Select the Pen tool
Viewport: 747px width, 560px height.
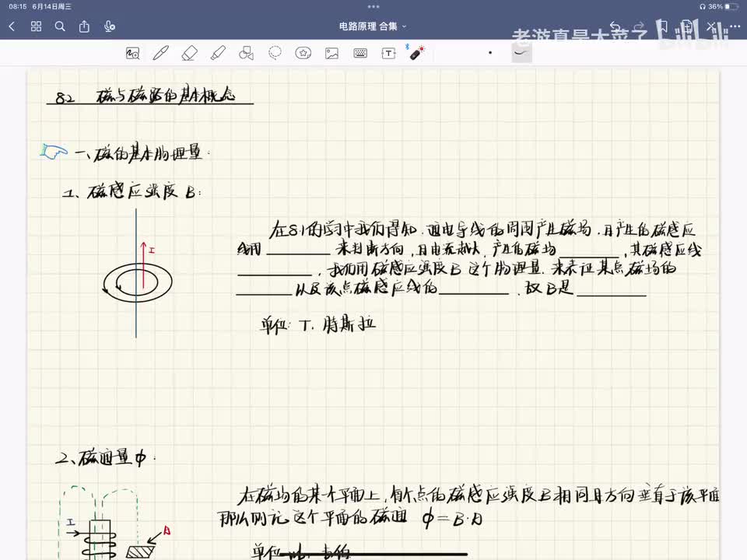[x=160, y=53]
